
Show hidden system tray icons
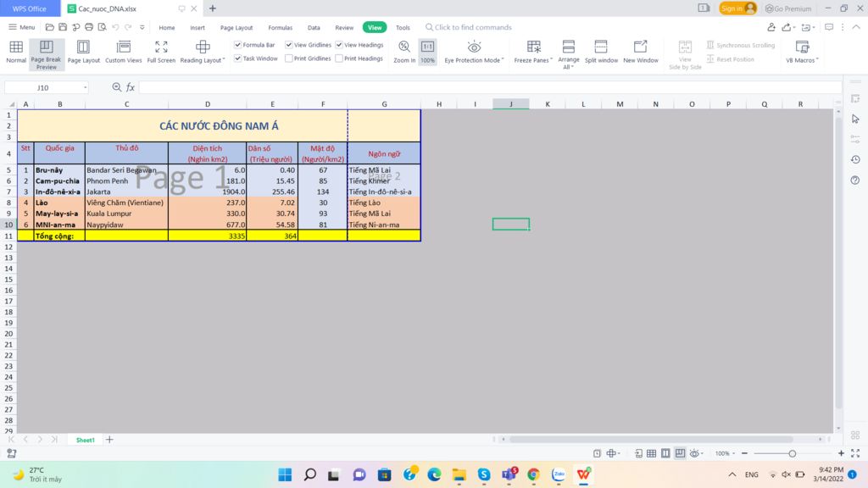tap(732, 474)
